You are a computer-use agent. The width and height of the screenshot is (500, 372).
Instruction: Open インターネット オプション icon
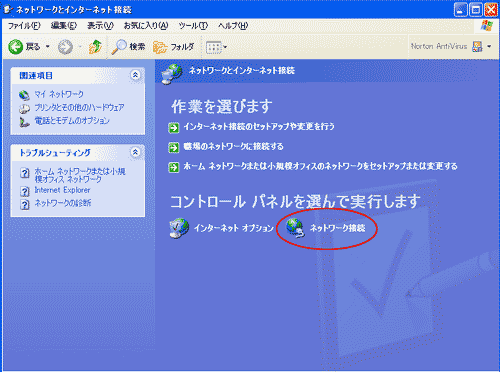179,228
